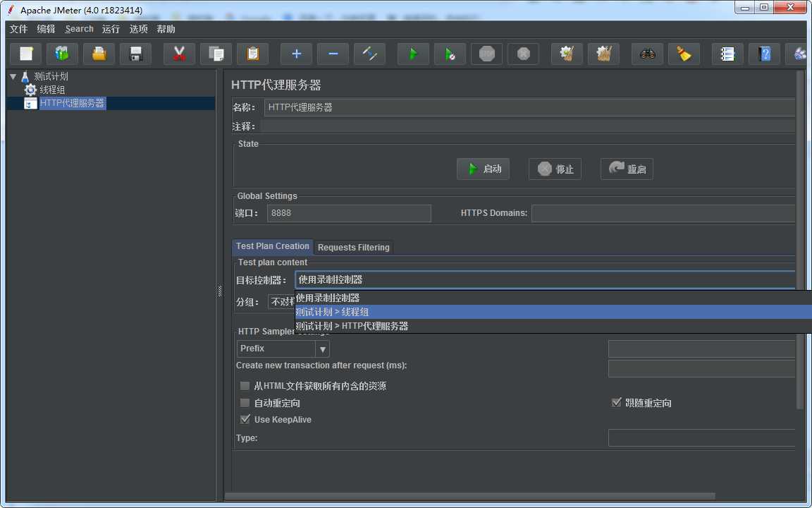Image resolution: width=812 pixels, height=508 pixels.
Task: Start the test with green play icon
Action: [x=413, y=54]
